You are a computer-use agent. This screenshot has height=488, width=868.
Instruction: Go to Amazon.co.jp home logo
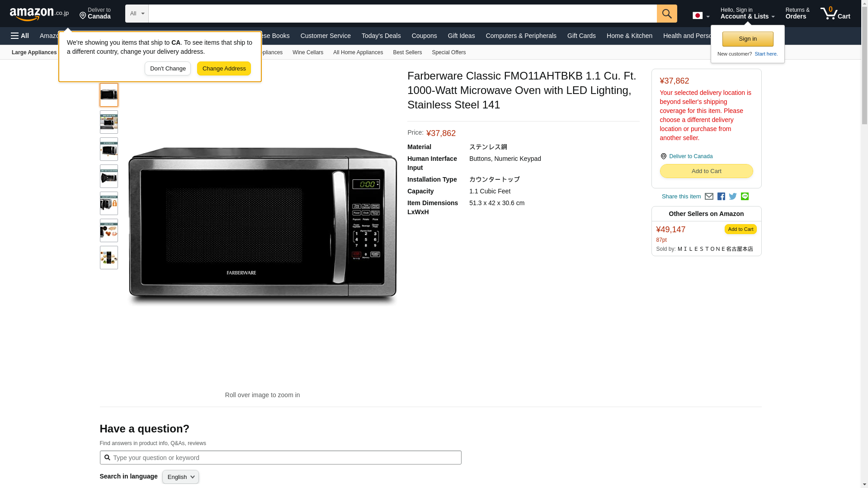(x=39, y=14)
